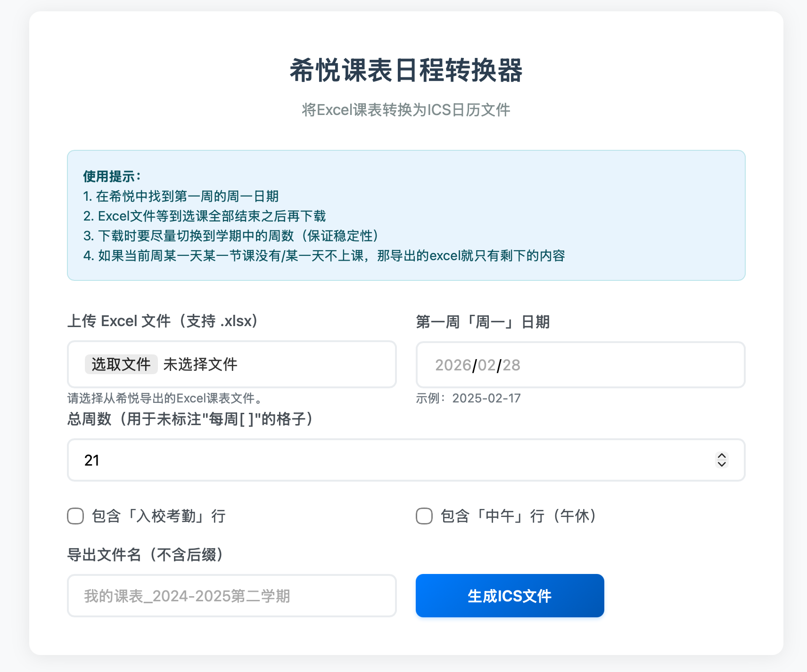The height and width of the screenshot is (672, 807).
Task: Click the 选取文件 file chooser button
Action: [121, 364]
